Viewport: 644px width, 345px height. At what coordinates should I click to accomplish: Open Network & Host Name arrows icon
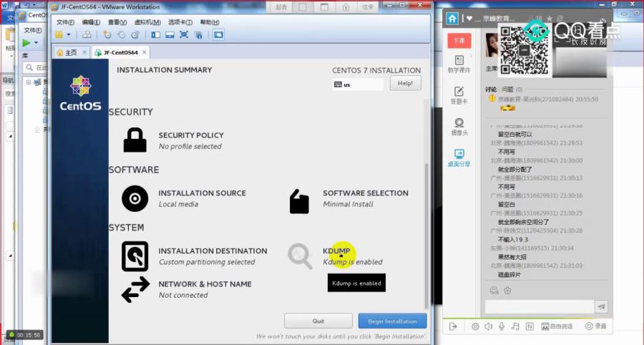(135, 289)
